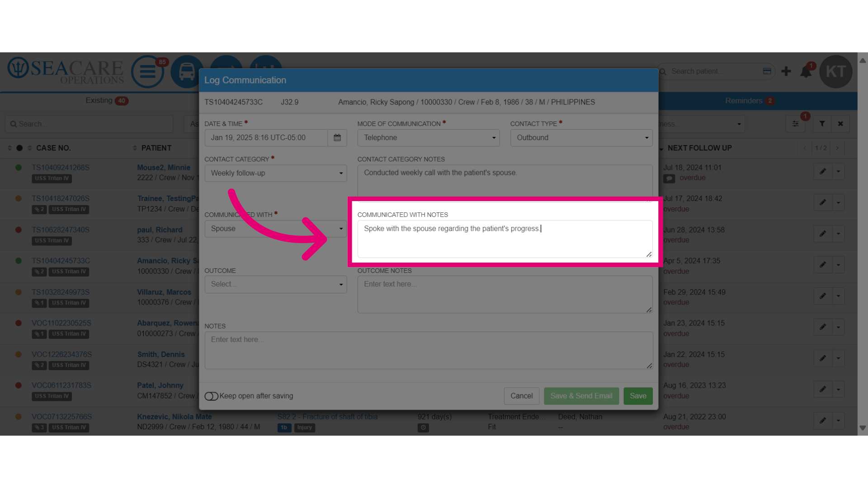Viewport: 868px width, 488px height.
Task: Edit case with follow up Jan 22, 2024
Action: (x=823, y=358)
